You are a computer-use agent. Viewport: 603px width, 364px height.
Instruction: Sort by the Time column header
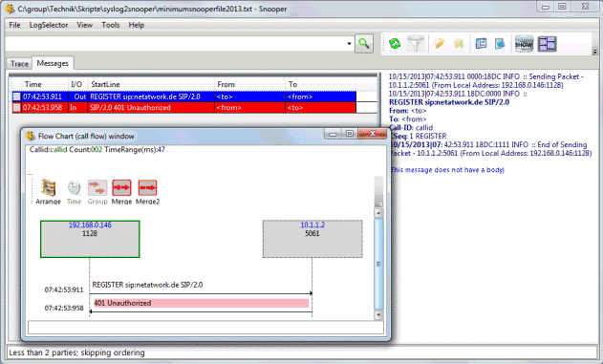click(x=45, y=84)
